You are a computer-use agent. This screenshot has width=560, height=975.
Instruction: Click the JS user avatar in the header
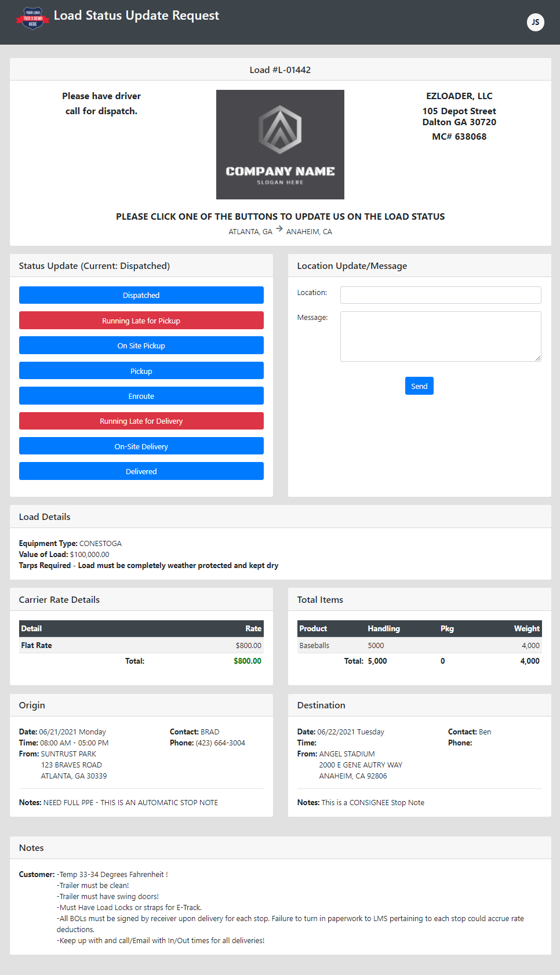tap(534, 23)
